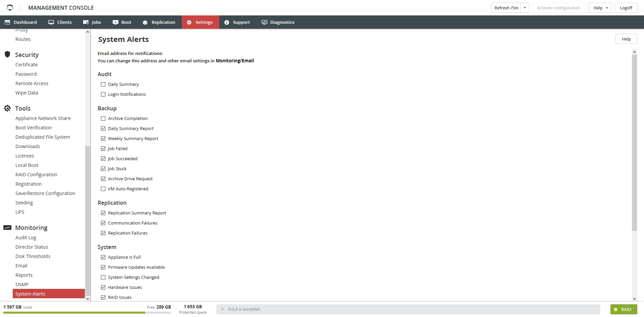Uncheck the Job Stuck checkbox
Screen dimensions: 644x317
[103, 169]
